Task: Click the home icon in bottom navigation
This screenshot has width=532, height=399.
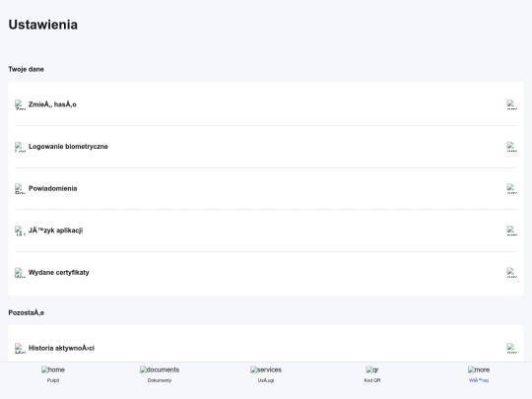Action: [x=53, y=369]
